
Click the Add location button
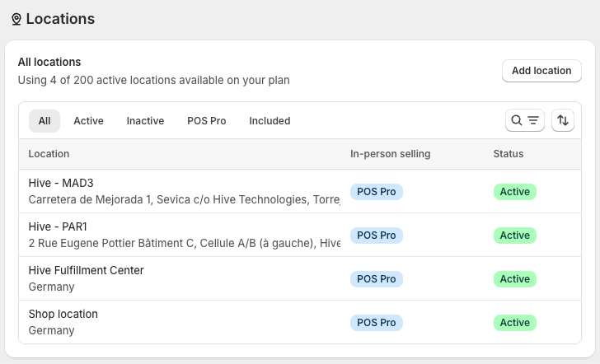(541, 71)
